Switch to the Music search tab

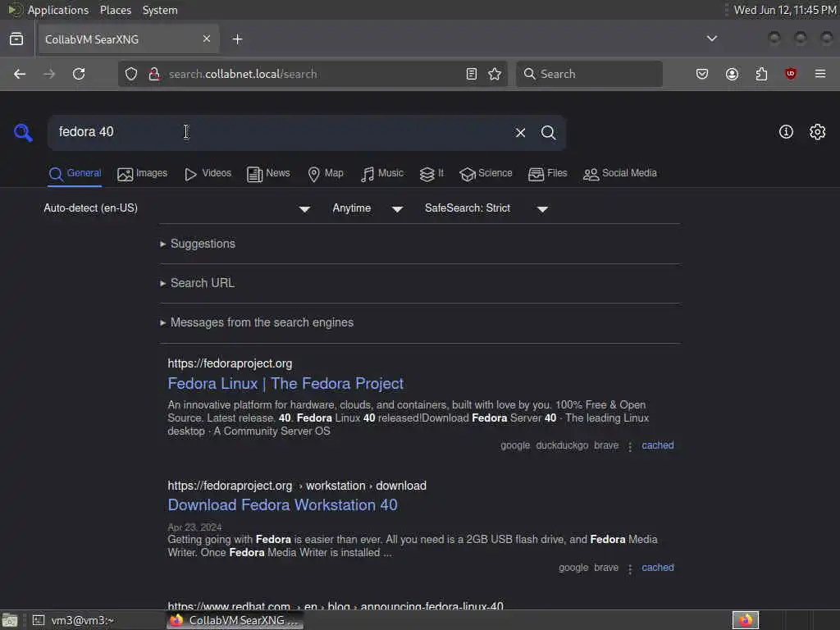(x=381, y=174)
